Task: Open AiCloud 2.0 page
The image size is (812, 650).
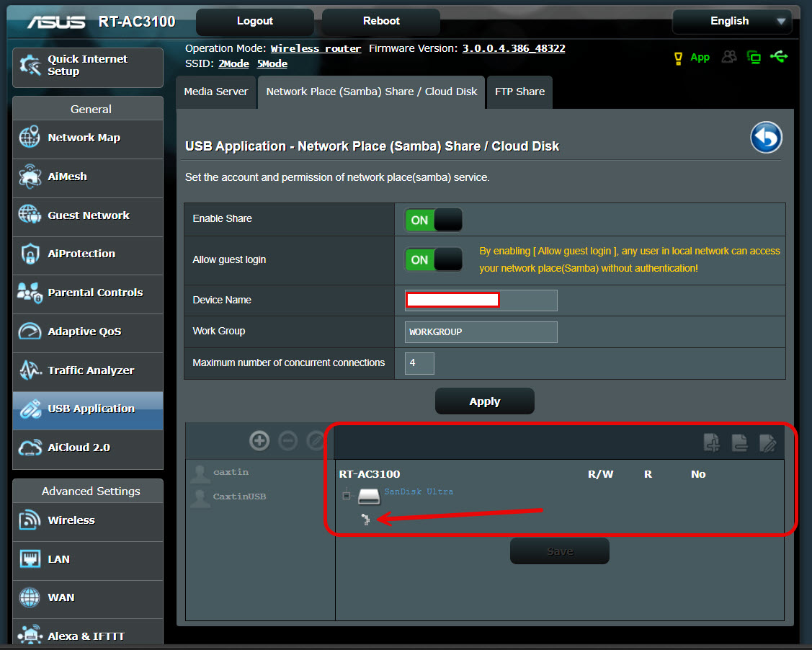Action: point(87,448)
